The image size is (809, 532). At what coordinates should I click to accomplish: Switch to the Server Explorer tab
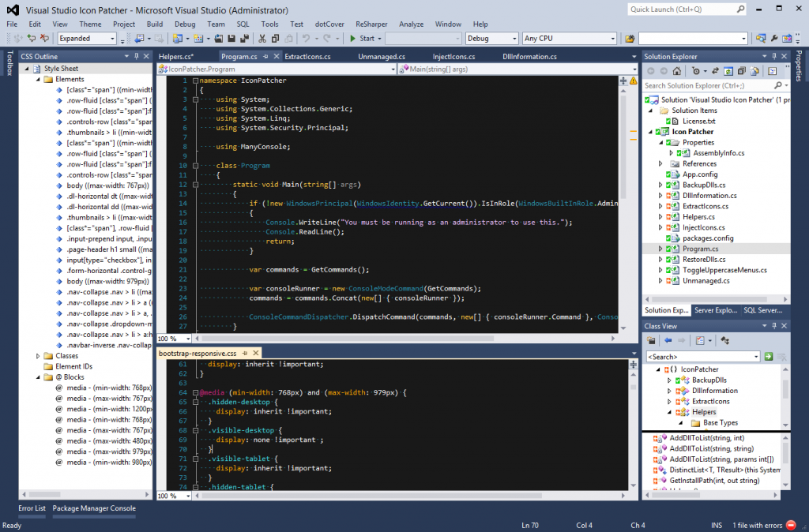715,310
